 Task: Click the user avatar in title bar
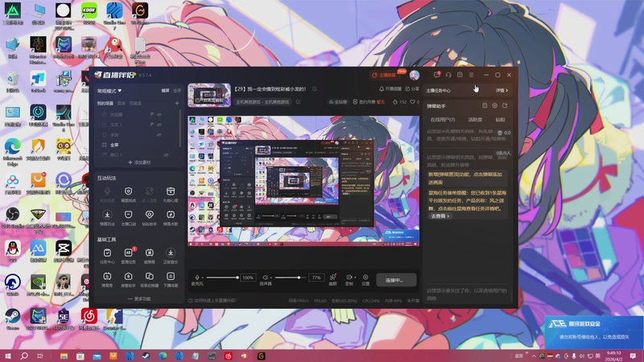[415, 75]
